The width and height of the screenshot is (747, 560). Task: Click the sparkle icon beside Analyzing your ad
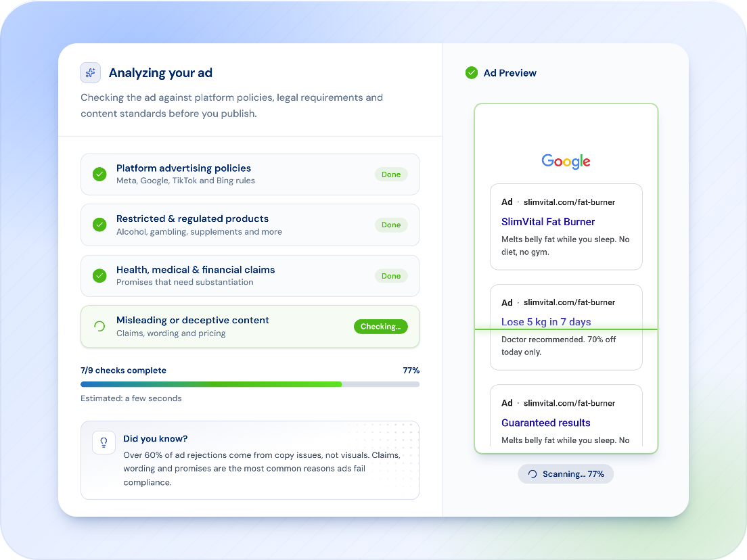[x=90, y=73]
